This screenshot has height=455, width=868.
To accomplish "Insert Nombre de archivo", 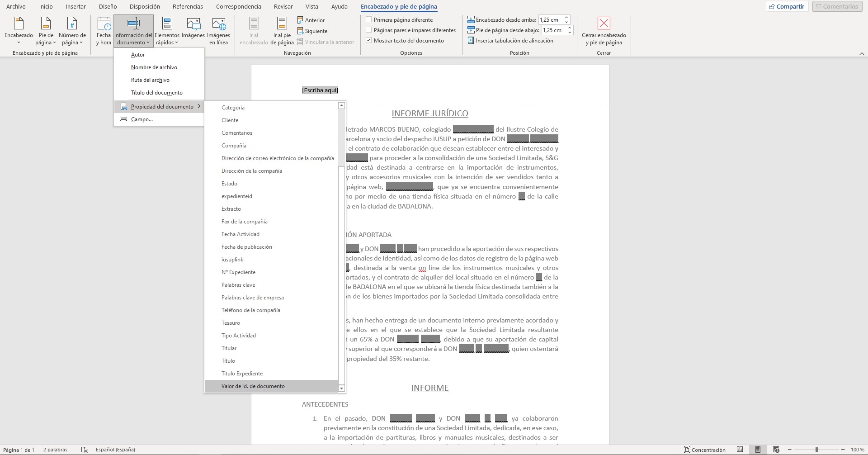I will [159, 67].
